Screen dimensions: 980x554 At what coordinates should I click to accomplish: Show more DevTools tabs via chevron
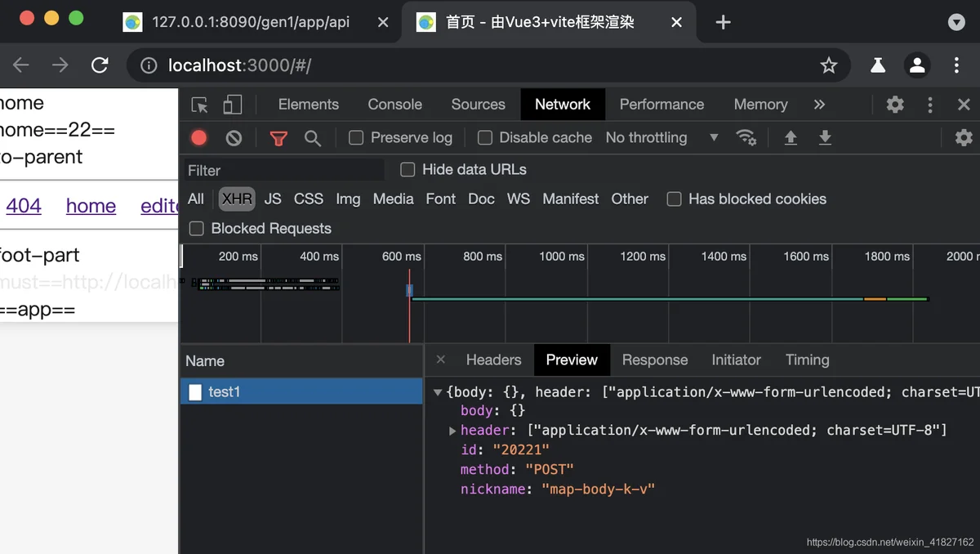point(819,105)
